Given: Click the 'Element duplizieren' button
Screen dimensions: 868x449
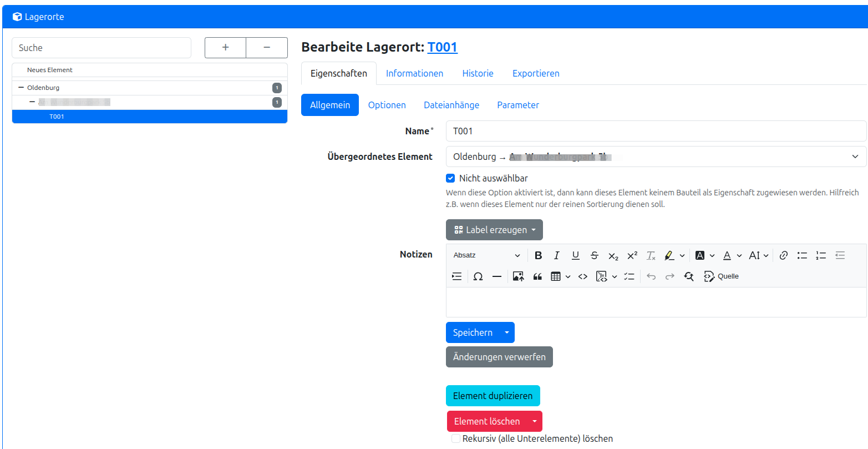Looking at the screenshot, I should (x=493, y=396).
